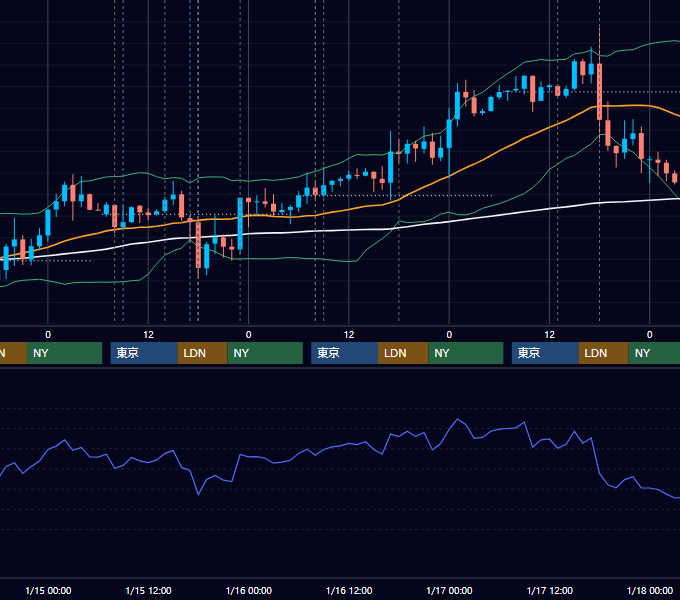The height and width of the screenshot is (600, 680).
Task: Select the large blue candle just before 1/16 00:00
Action: (240, 224)
